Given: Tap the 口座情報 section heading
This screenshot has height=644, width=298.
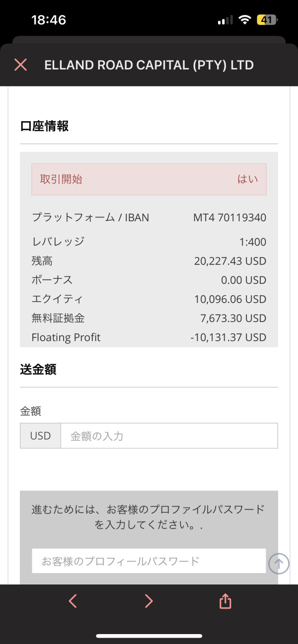Looking at the screenshot, I should pos(44,126).
